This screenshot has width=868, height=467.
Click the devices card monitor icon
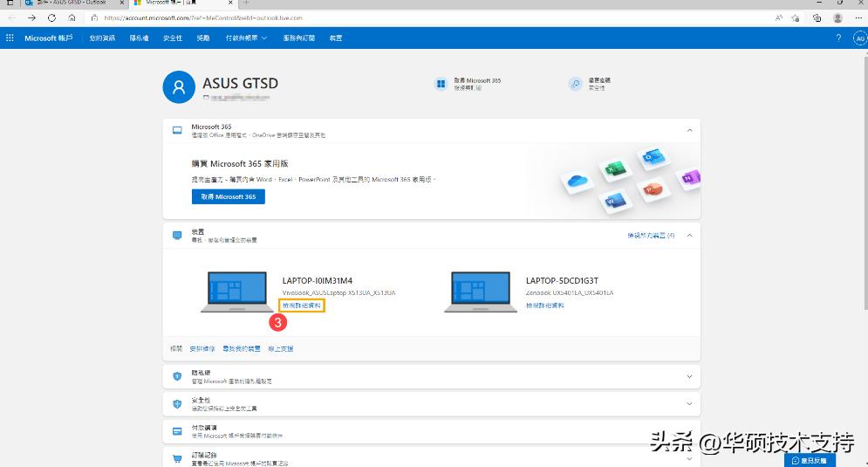click(177, 236)
